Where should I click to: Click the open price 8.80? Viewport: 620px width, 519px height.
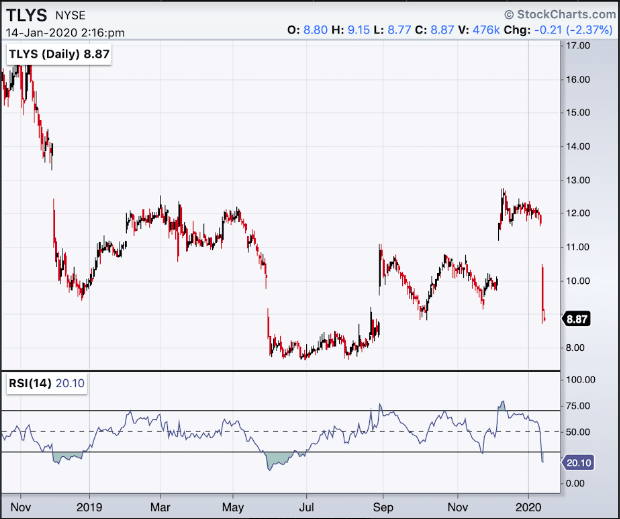pos(315,30)
